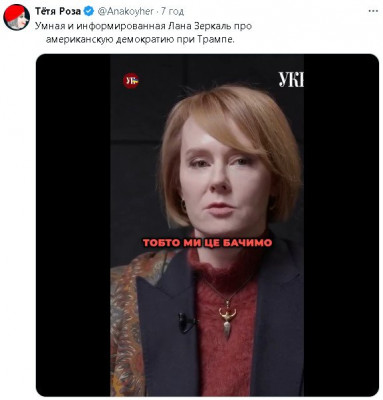383x400 pixels.
Task: Click the left black letterbox bar of the video
Action: [73, 225]
